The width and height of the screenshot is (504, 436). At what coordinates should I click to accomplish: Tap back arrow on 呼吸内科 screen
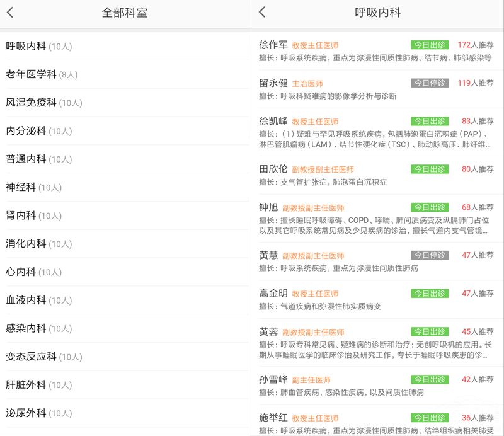tap(262, 13)
